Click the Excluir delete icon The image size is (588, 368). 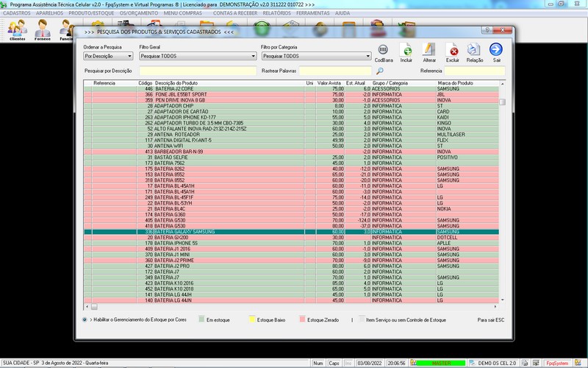pos(453,50)
